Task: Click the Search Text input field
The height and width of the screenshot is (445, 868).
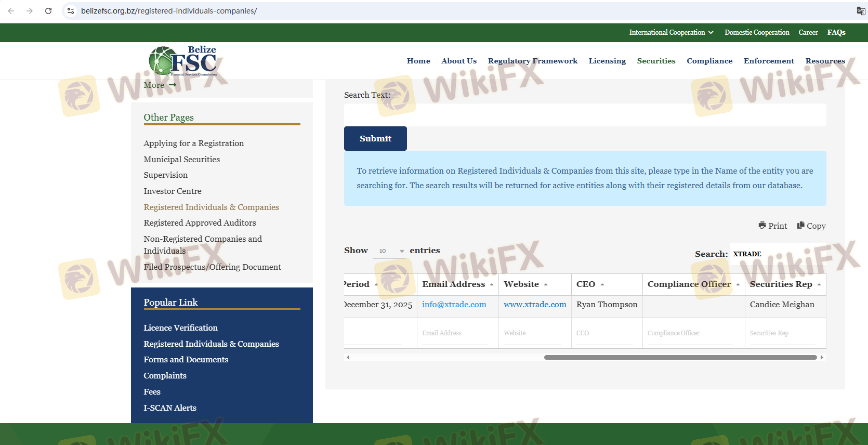Action: [585, 115]
